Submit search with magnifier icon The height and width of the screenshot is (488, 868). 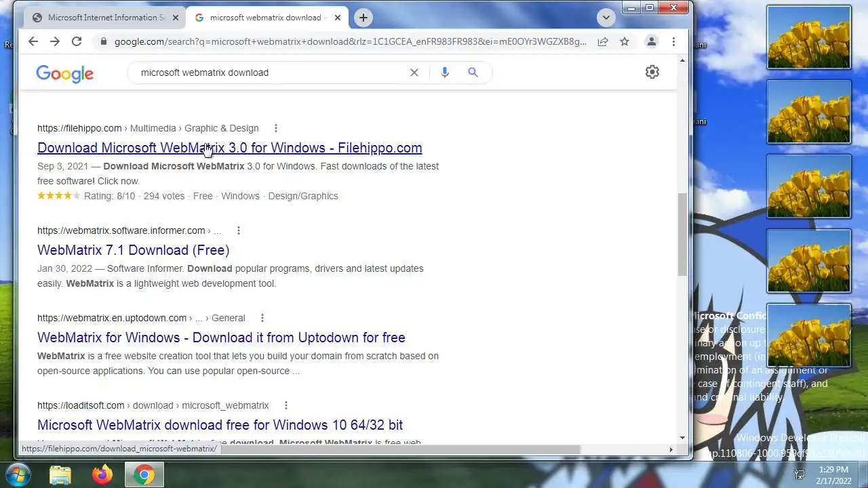473,73
